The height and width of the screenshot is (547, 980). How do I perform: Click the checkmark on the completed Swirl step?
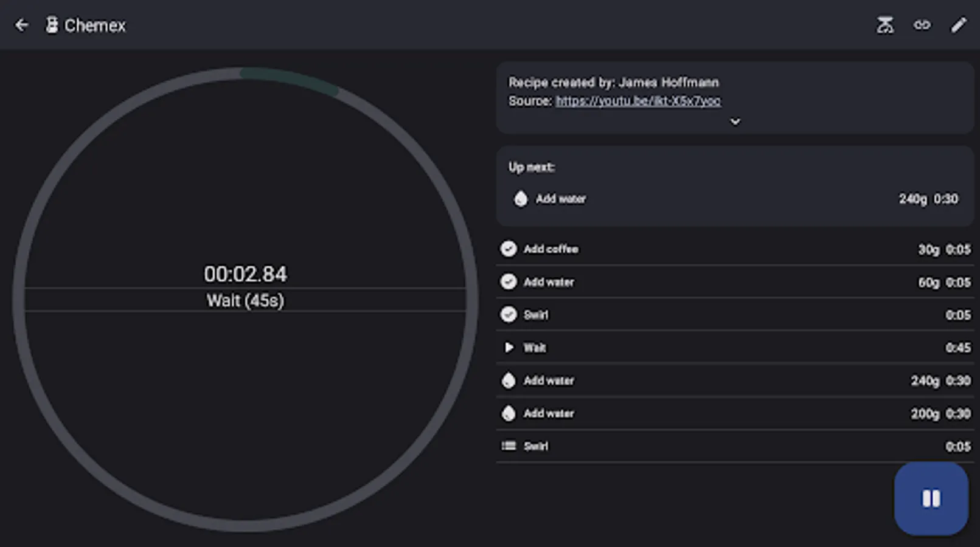[509, 315]
